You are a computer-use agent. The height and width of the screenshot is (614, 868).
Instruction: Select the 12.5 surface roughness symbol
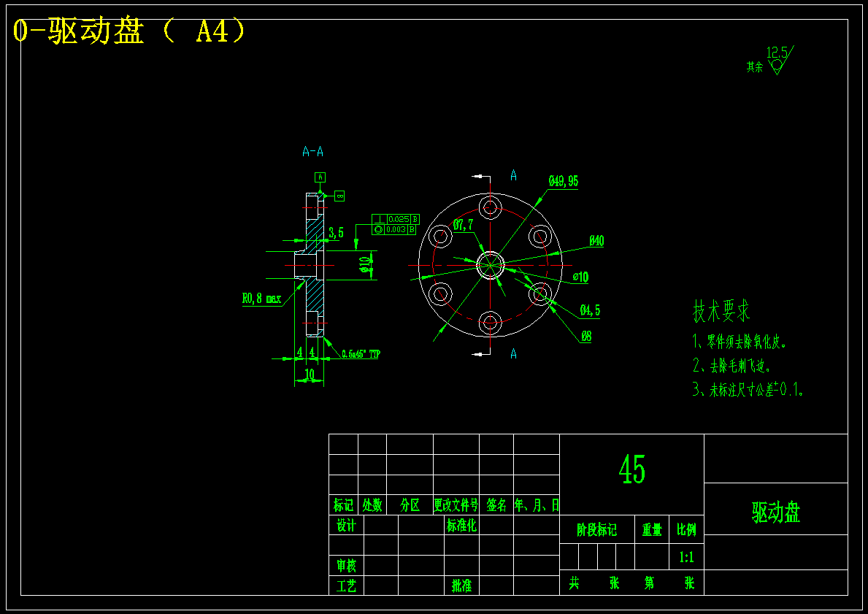(x=780, y=60)
